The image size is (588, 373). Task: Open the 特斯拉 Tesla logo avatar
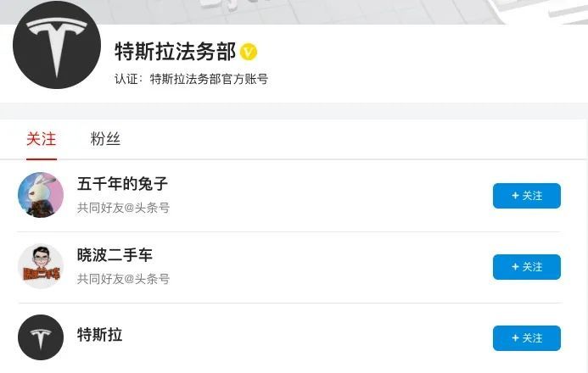point(41,337)
